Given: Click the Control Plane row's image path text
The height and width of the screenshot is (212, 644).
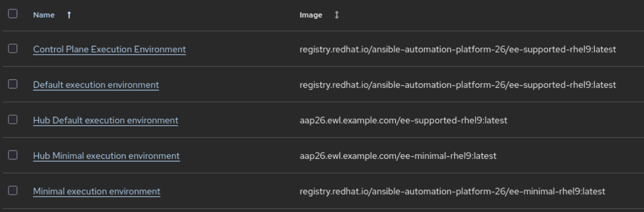Looking at the screenshot, I should [x=457, y=49].
